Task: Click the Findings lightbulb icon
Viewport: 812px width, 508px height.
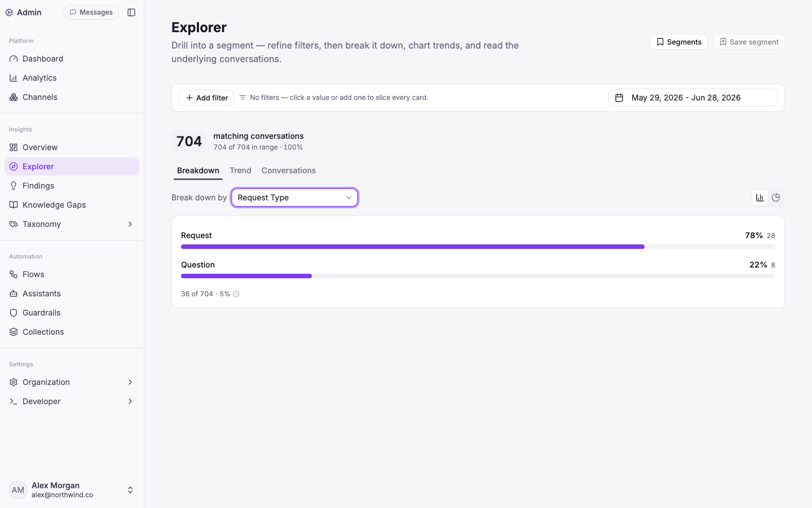Action: click(x=14, y=186)
